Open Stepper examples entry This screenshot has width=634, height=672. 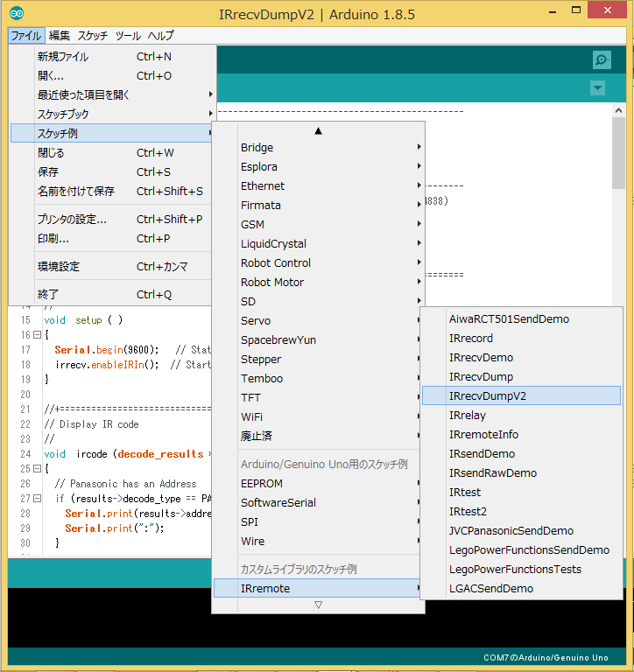click(x=317, y=359)
